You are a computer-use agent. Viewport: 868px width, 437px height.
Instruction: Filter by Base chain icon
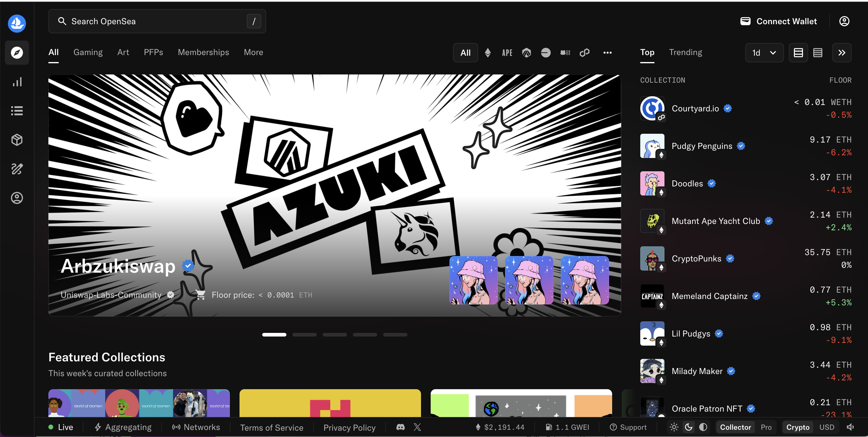pyautogui.click(x=546, y=53)
